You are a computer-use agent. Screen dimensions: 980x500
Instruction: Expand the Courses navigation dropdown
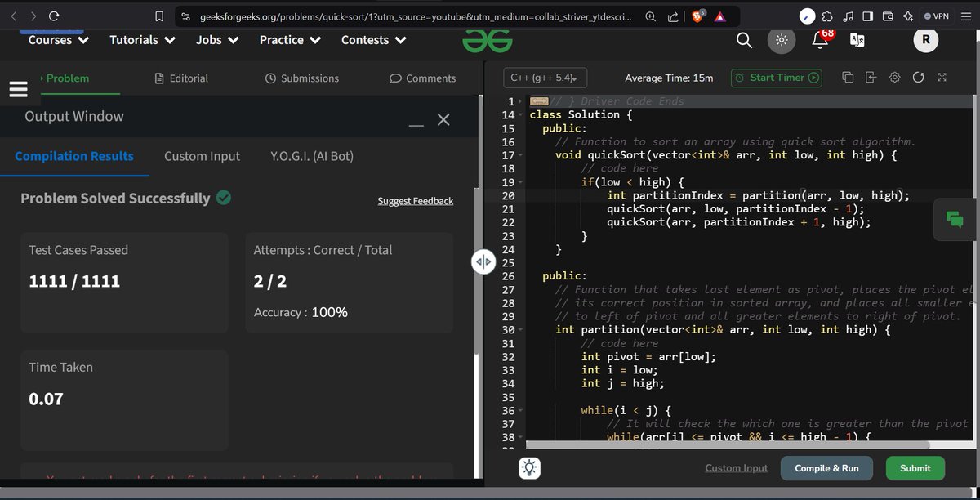[x=56, y=39]
